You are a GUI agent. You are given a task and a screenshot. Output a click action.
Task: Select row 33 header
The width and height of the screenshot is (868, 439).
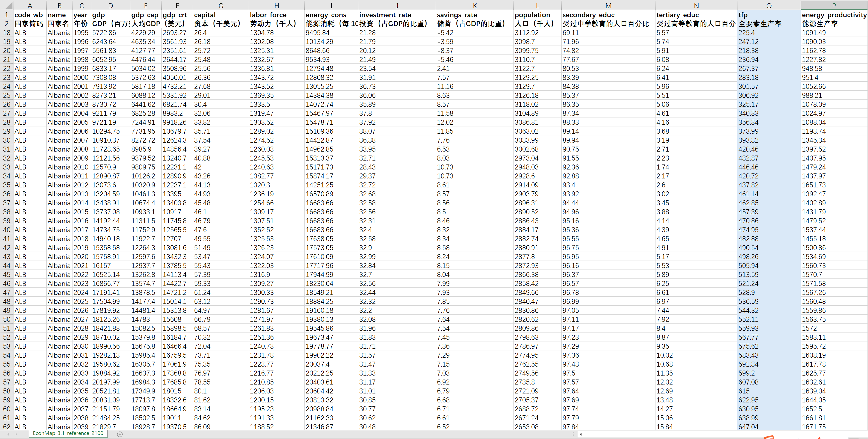click(x=7, y=167)
